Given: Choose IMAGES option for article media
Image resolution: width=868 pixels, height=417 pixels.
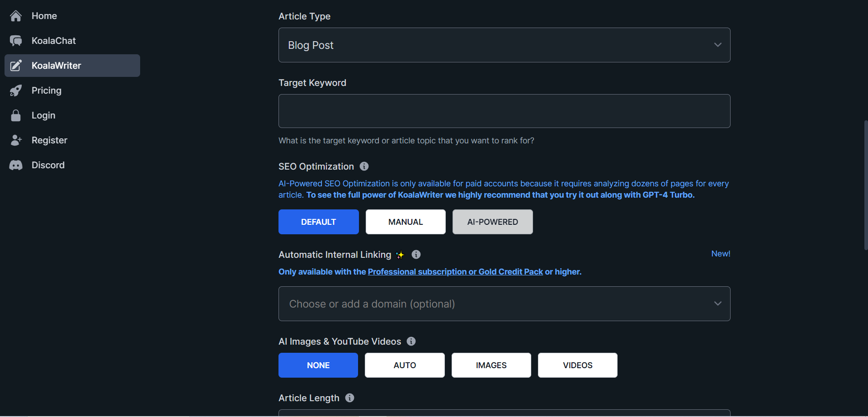Looking at the screenshot, I should [491, 365].
